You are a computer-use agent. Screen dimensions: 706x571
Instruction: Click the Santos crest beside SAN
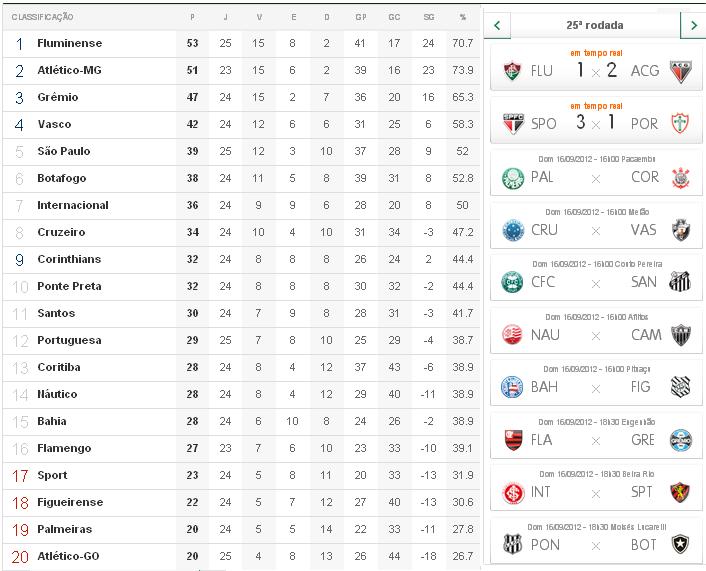click(680, 282)
